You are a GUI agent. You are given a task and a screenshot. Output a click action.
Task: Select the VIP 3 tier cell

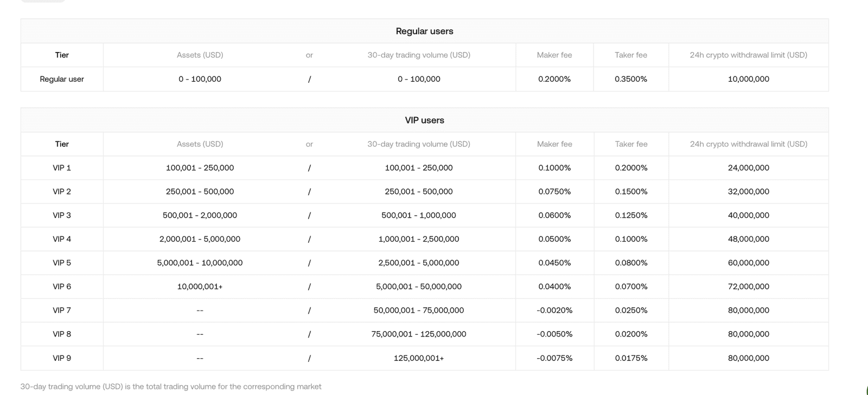tap(62, 215)
